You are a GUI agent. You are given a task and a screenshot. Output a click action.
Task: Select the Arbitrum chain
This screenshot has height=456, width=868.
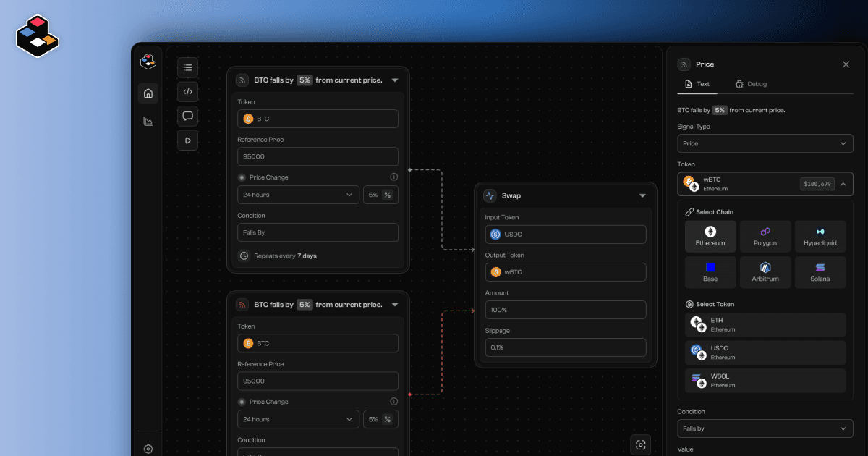(765, 272)
